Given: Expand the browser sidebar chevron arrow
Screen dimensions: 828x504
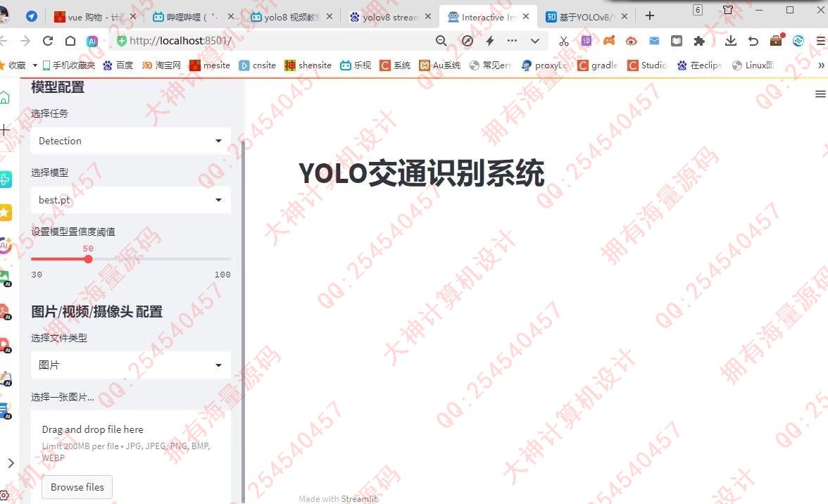Looking at the screenshot, I should [x=11, y=463].
